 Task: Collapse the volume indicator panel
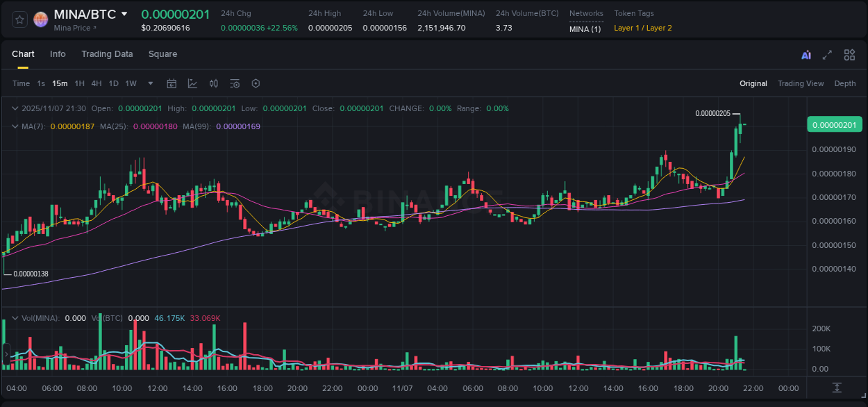tap(15, 317)
